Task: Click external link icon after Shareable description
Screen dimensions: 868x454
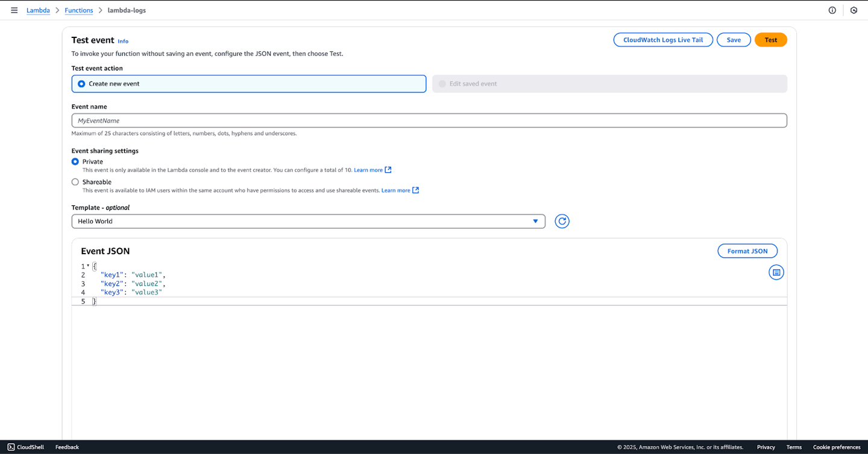Action: pyautogui.click(x=415, y=190)
